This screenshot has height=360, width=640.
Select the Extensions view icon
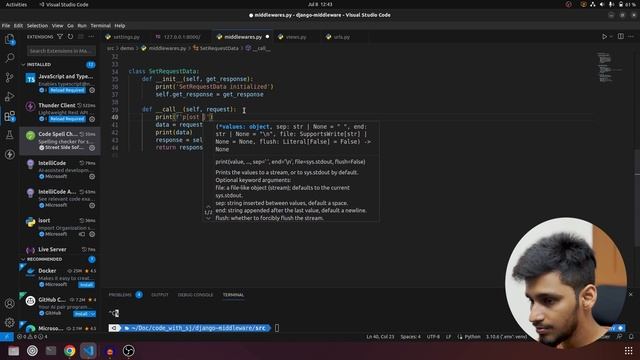tap(9, 116)
